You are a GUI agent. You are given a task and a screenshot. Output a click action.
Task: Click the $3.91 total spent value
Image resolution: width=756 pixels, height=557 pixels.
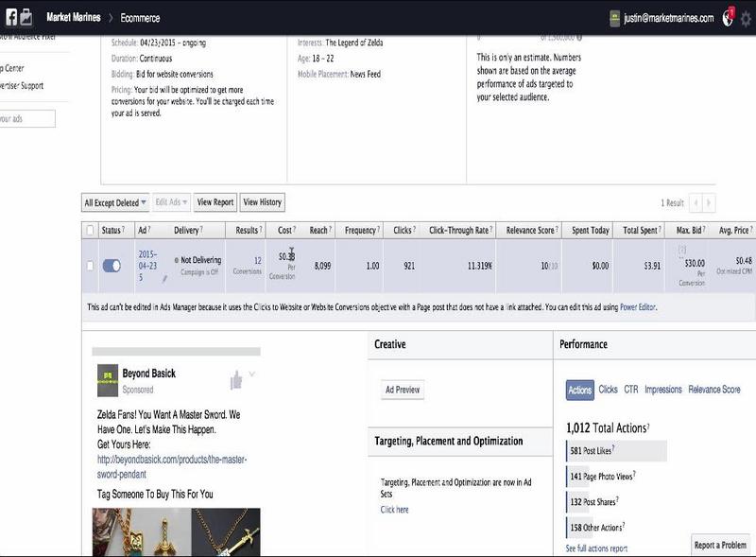[652, 266]
